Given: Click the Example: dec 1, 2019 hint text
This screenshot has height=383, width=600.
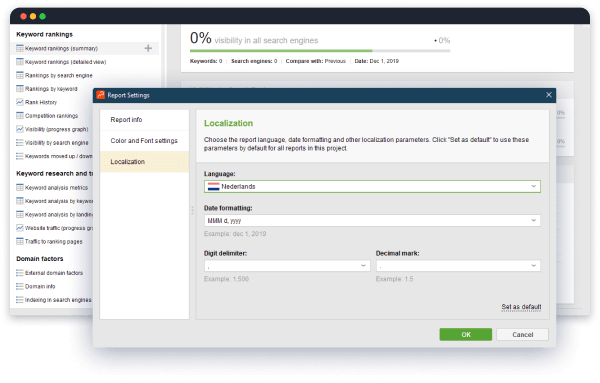Looking at the screenshot, I should [235, 233].
